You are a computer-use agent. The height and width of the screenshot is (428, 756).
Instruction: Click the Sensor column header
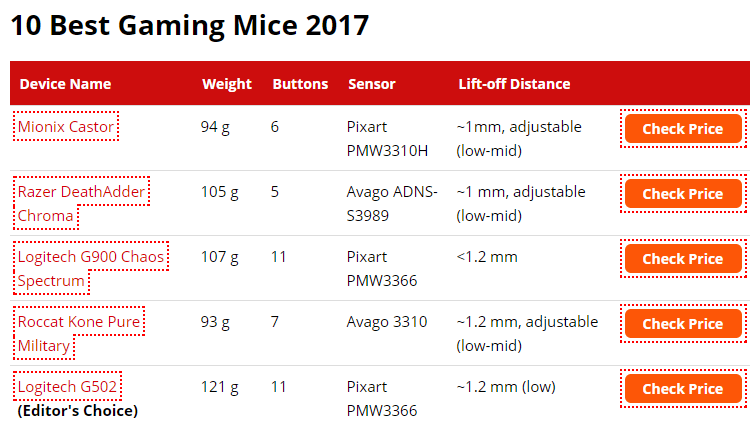372,84
